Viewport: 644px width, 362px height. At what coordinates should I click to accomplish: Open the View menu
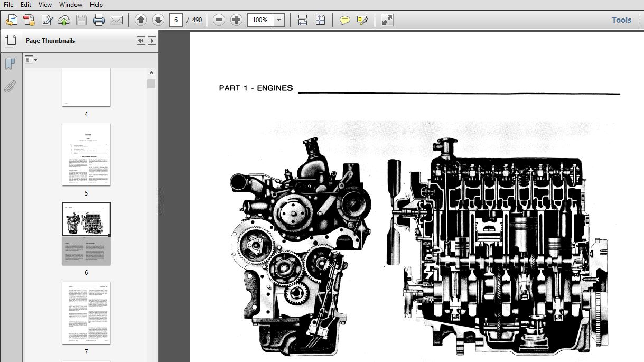[x=45, y=5]
